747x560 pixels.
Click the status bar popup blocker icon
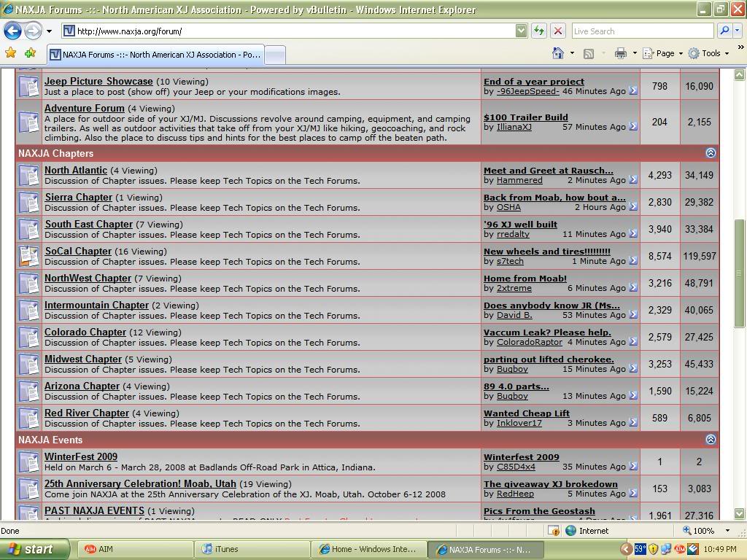[x=553, y=531]
